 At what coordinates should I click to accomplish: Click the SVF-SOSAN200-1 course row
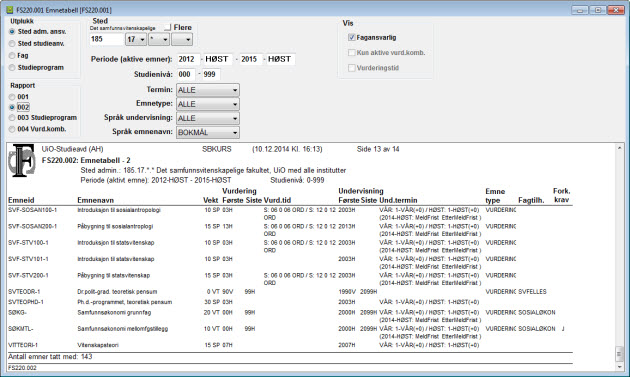click(290, 230)
